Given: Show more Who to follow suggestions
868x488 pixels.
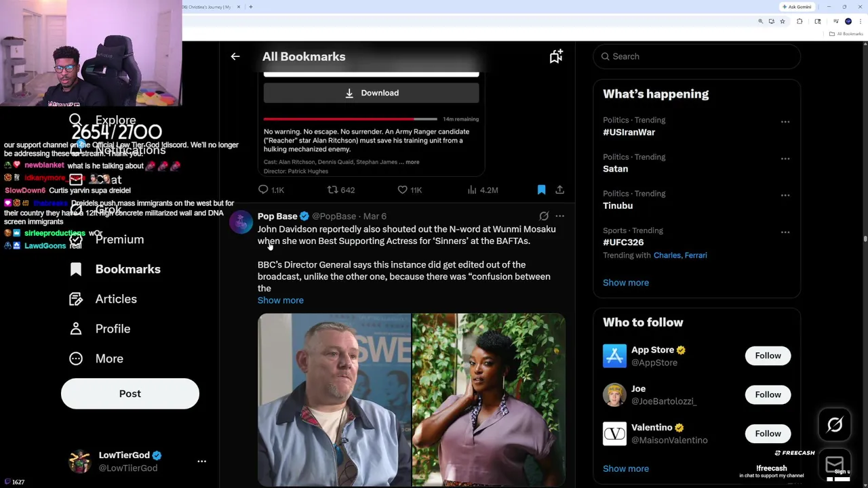Looking at the screenshot, I should (626, 468).
